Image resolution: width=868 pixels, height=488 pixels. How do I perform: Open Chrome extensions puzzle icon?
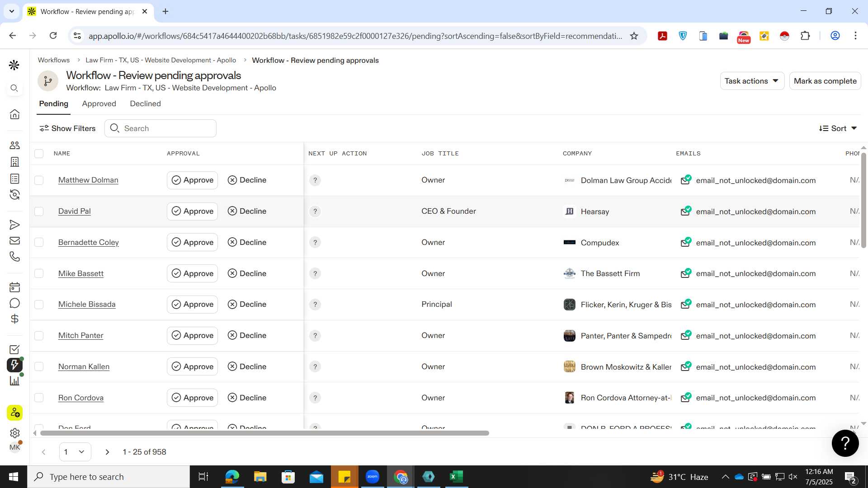tap(805, 36)
